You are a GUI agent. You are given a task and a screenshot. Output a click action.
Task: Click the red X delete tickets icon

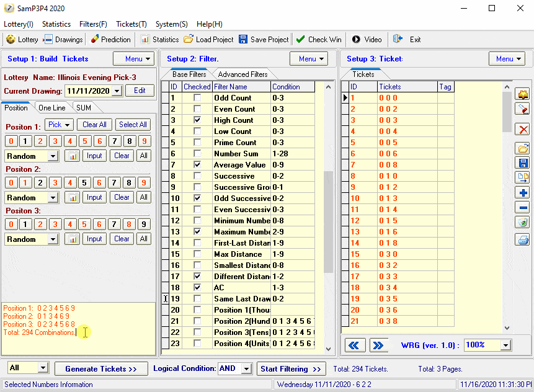tap(523, 130)
